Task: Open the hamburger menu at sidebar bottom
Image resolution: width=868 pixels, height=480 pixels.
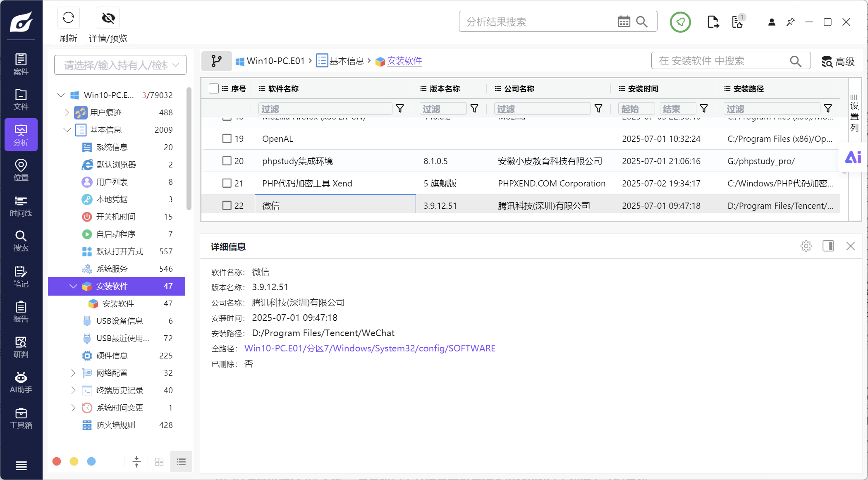Action: [21, 466]
